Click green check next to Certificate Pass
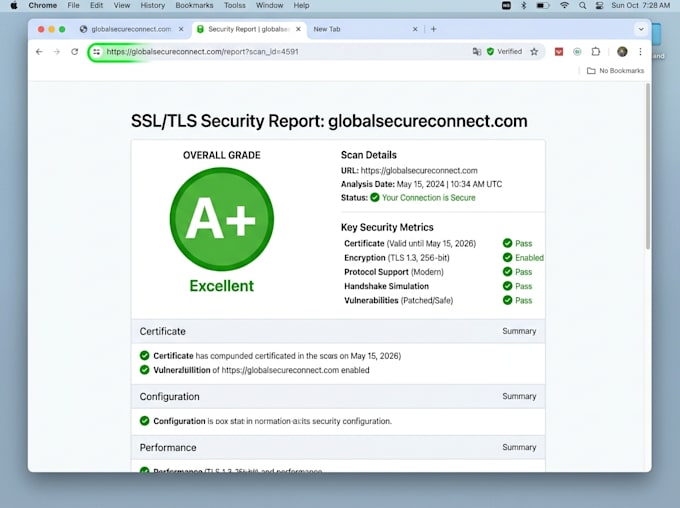This screenshot has width=680, height=508. pos(507,243)
